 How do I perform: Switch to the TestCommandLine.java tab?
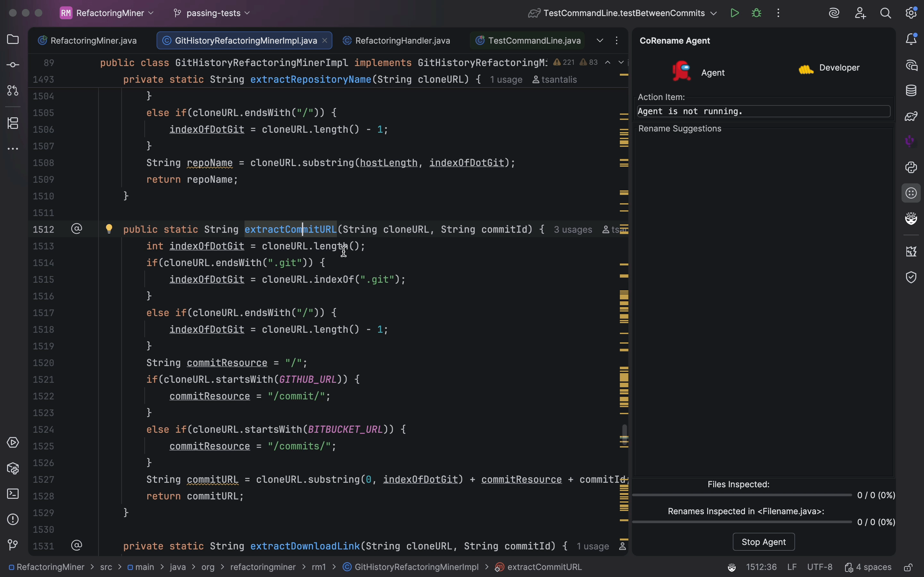[x=534, y=40]
